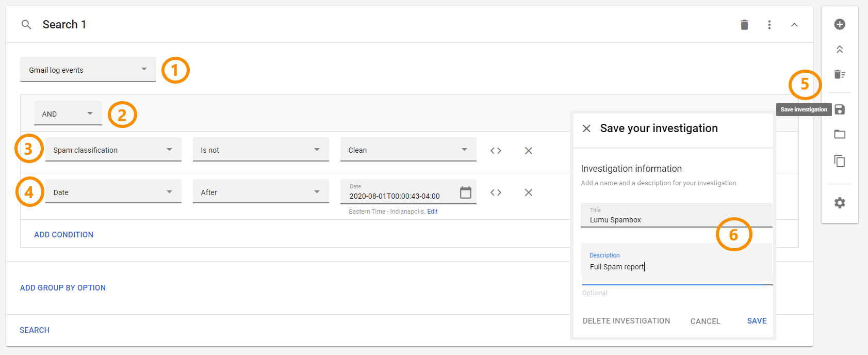Click the add new search plus icon
This screenshot has height=355, width=868.
point(840,24)
